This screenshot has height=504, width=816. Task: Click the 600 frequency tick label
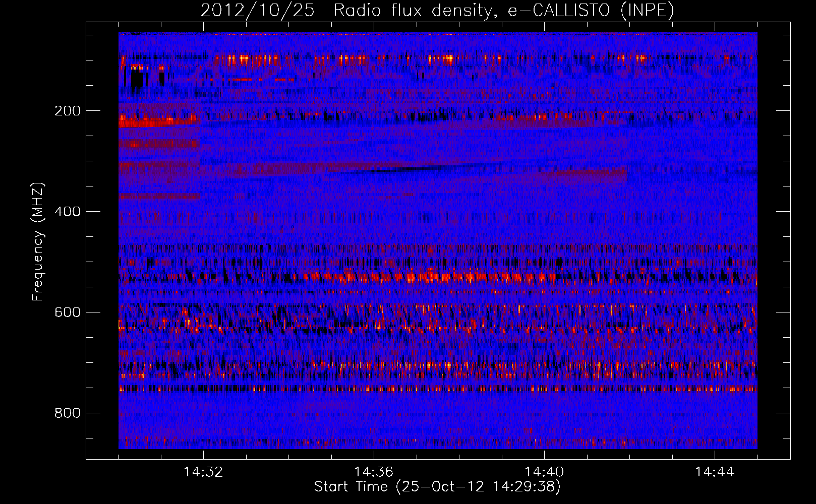click(x=68, y=312)
